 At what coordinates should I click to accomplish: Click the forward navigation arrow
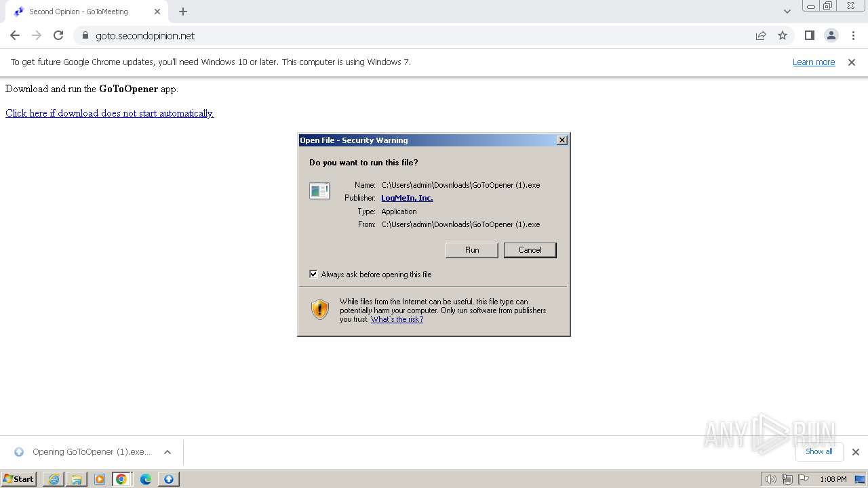coord(37,35)
